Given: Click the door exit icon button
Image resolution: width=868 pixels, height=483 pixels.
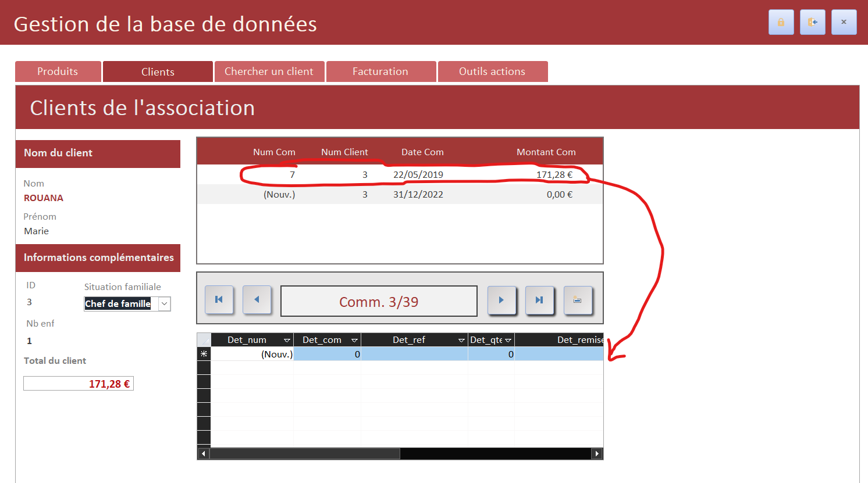Looking at the screenshot, I should 812,22.
